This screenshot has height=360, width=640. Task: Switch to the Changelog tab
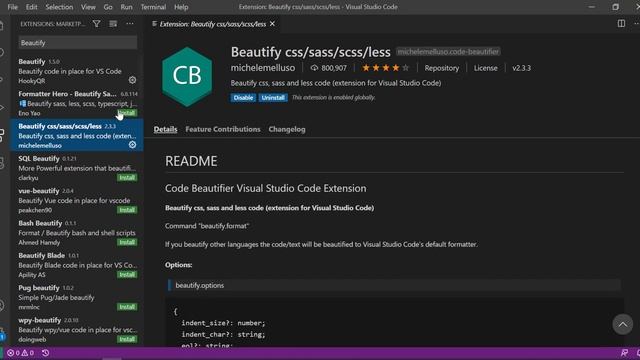pos(287,129)
